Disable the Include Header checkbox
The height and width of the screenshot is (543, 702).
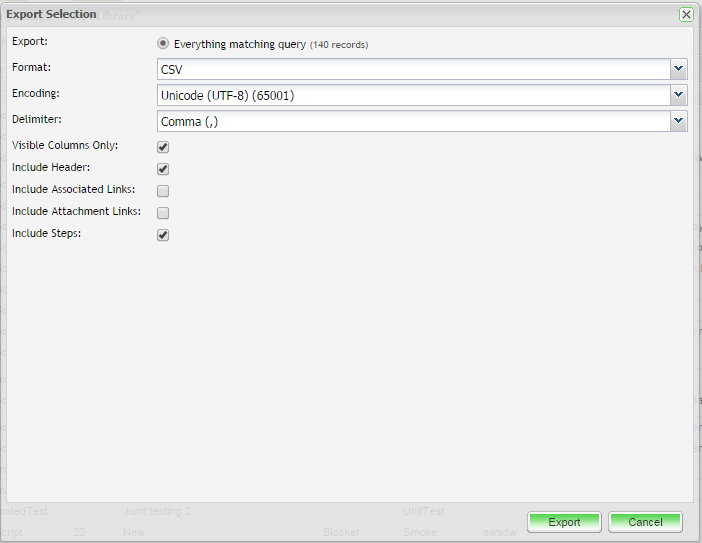coord(163,169)
